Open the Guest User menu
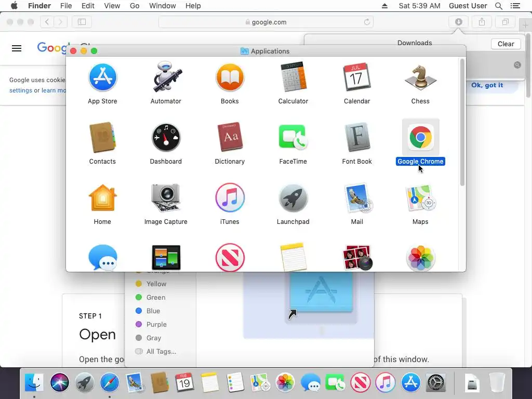Screen dimensions: 532x399 click(468, 6)
